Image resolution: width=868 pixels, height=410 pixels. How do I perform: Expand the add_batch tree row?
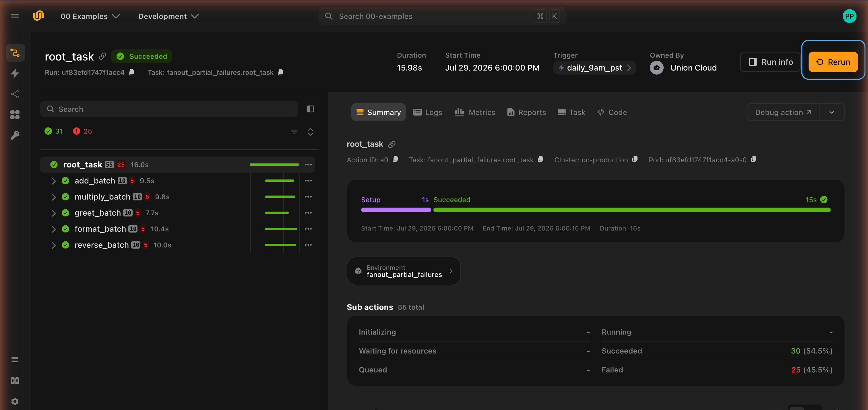click(54, 181)
